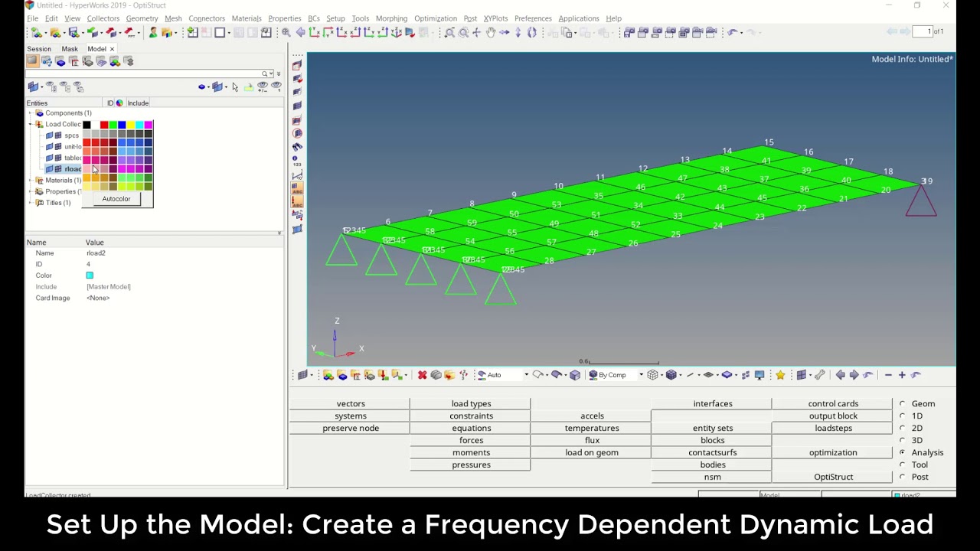Open the control cards panel
The width and height of the screenshot is (980, 551).
tap(833, 404)
